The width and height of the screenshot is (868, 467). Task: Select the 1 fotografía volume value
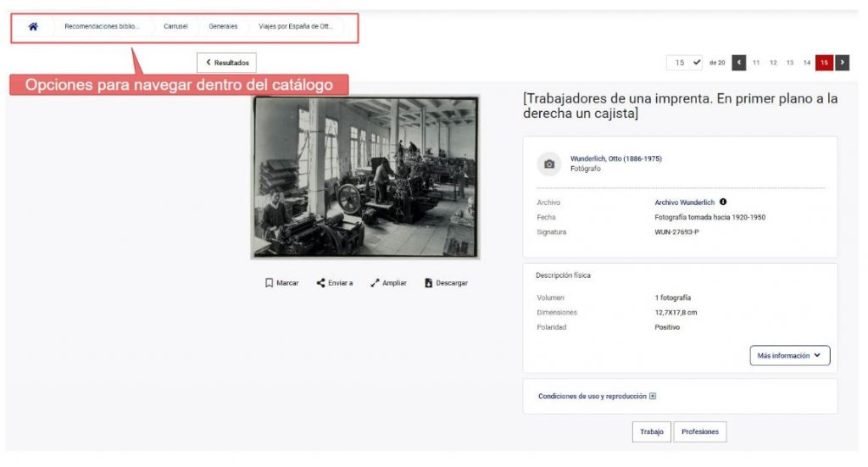point(672,297)
